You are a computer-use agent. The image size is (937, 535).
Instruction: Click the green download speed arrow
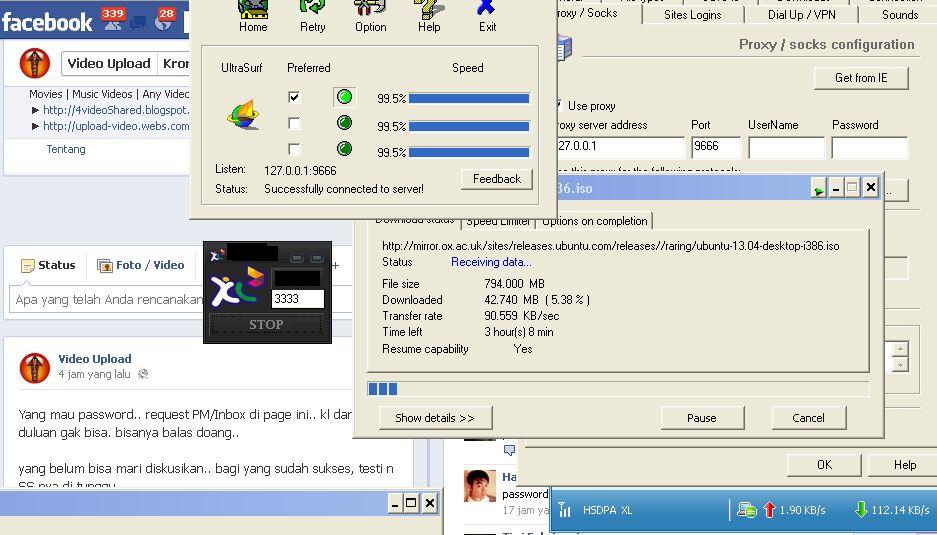click(x=861, y=510)
